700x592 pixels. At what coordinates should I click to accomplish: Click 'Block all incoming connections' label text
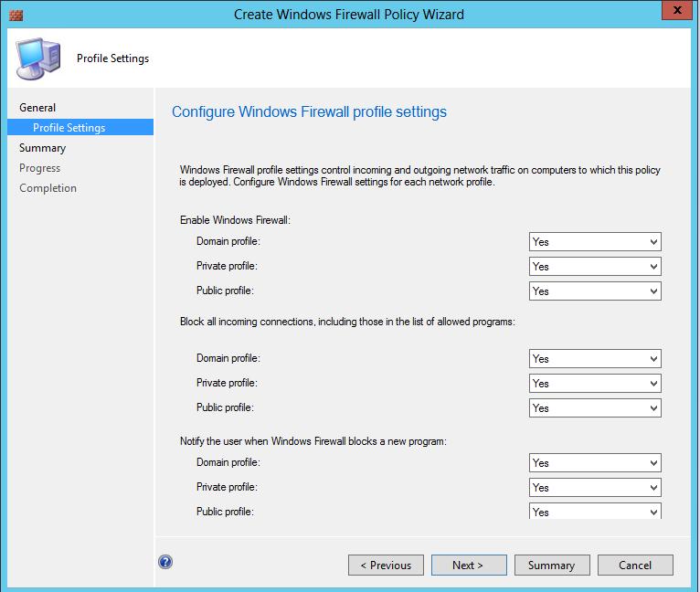coord(347,322)
